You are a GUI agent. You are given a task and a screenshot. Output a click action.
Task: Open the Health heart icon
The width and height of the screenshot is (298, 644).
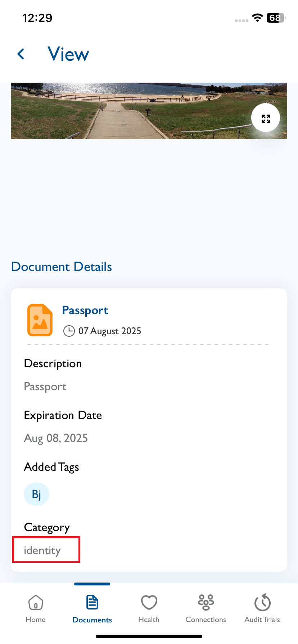pyautogui.click(x=149, y=603)
